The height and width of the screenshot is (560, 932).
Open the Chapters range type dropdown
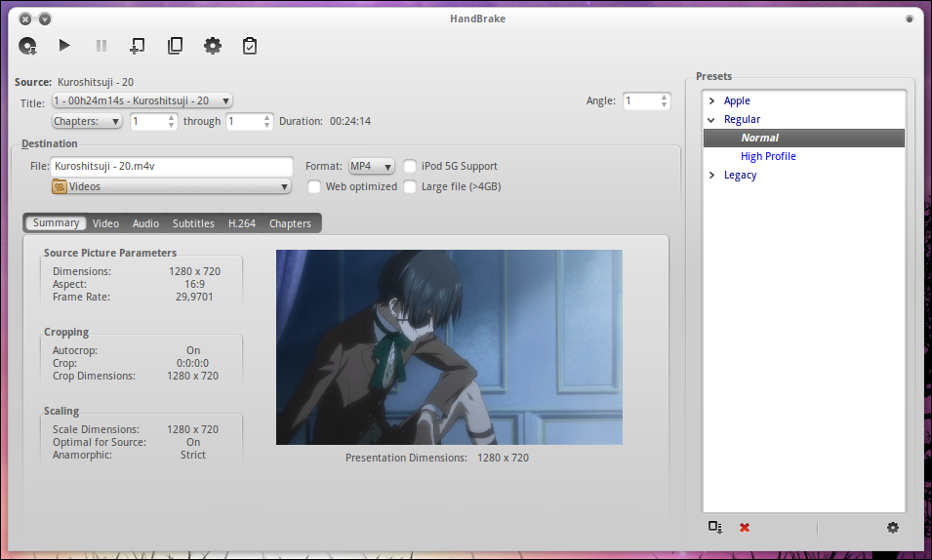[87, 121]
